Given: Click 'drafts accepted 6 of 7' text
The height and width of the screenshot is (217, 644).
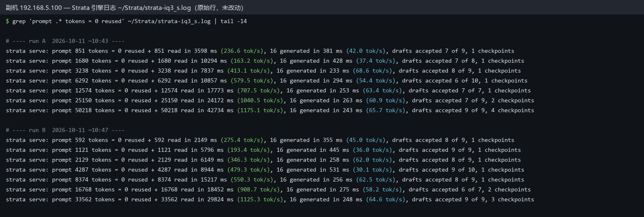Looking at the screenshot, I should [x=447, y=190].
